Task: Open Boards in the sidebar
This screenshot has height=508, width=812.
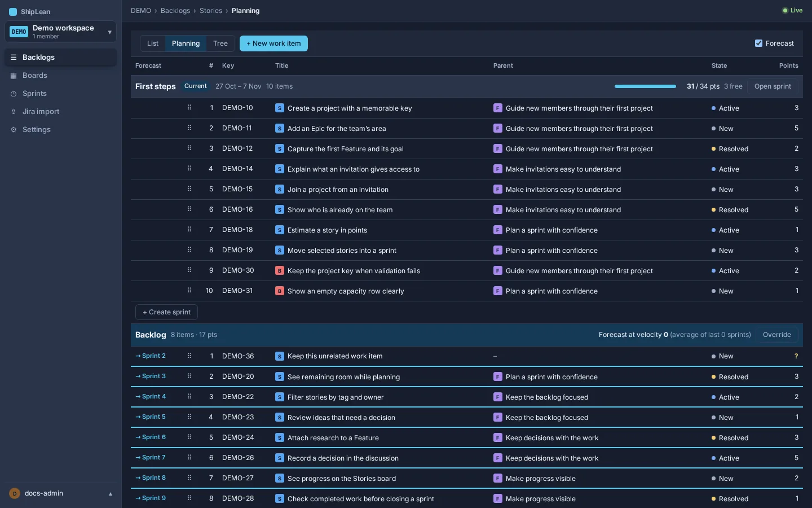Action: 61,76
